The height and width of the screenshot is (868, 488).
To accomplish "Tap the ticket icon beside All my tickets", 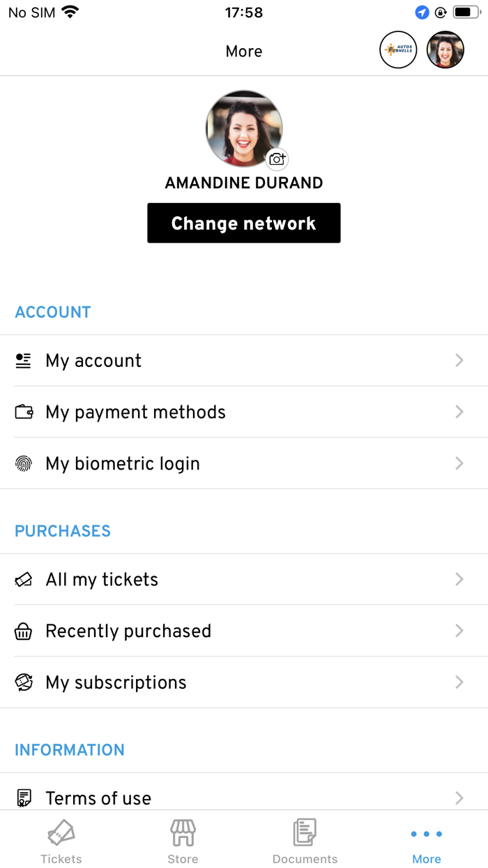I will 24,580.
